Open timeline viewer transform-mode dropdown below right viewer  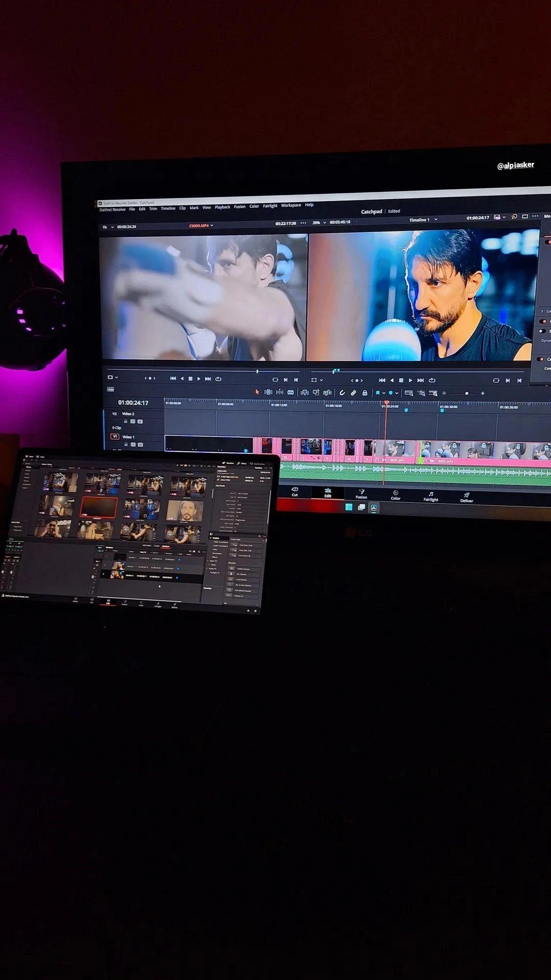[x=317, y=380]
